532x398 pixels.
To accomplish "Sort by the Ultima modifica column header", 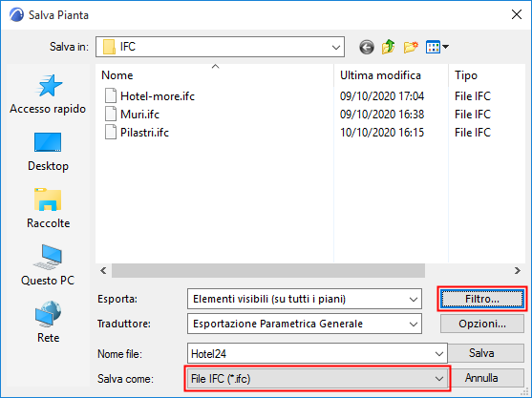I will click(391, 75).
